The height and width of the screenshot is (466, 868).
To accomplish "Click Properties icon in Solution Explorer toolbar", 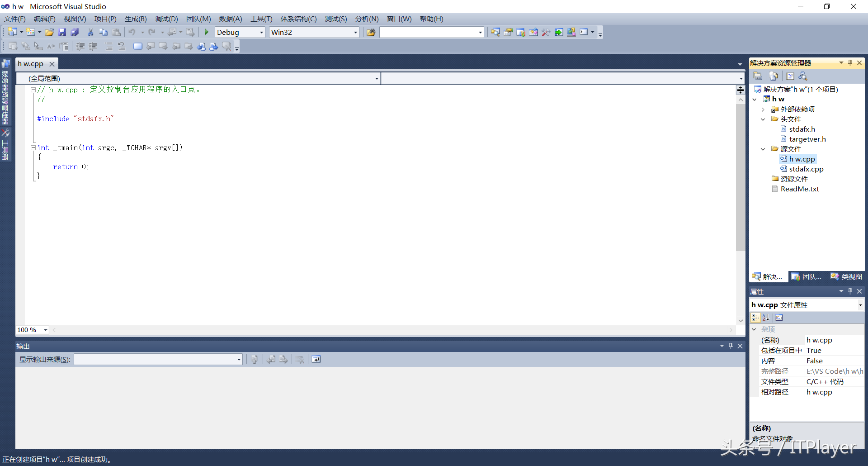I will (758, 76).
